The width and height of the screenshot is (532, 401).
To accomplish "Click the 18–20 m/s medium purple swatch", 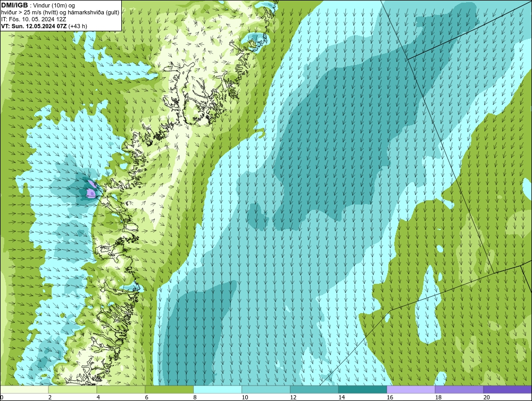I will pos(460,389).
